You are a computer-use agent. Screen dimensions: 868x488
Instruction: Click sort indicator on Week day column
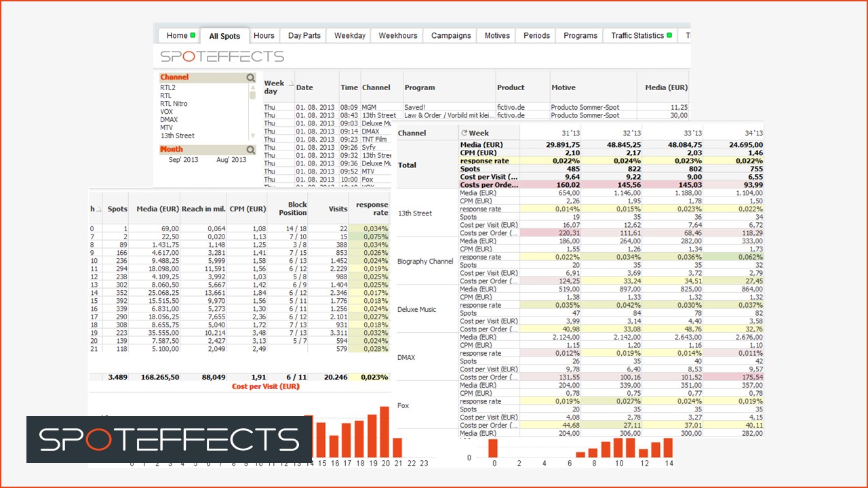(292, 83)
